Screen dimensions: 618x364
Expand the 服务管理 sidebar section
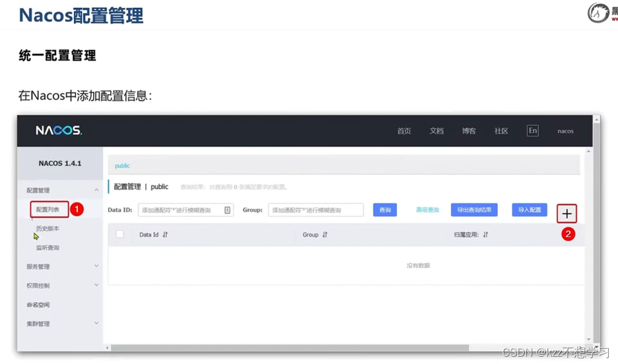[x=96, y=266]
